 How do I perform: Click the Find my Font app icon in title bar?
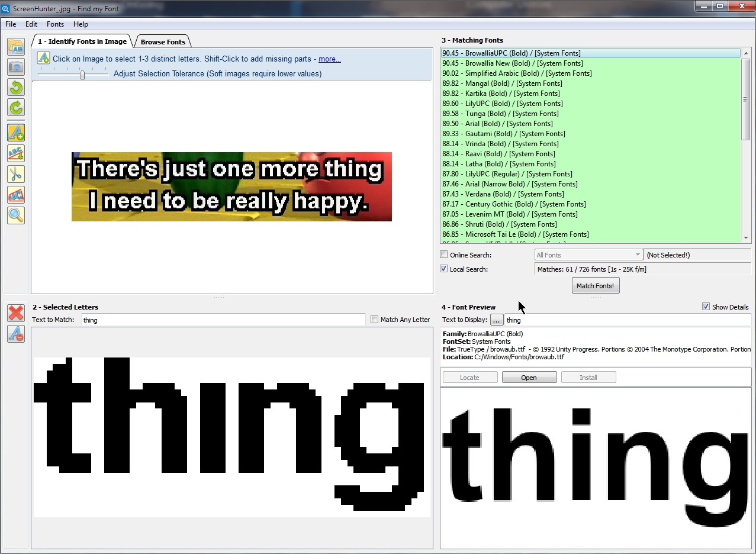pos(6,9)
